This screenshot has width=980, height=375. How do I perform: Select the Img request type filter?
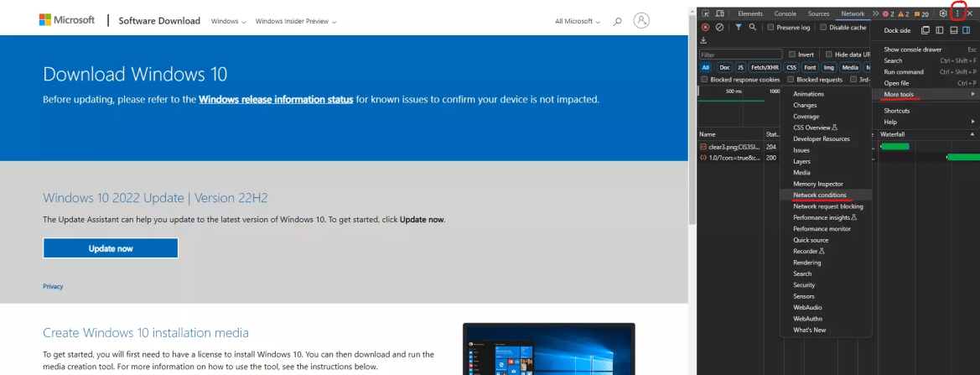coord(829,67)
